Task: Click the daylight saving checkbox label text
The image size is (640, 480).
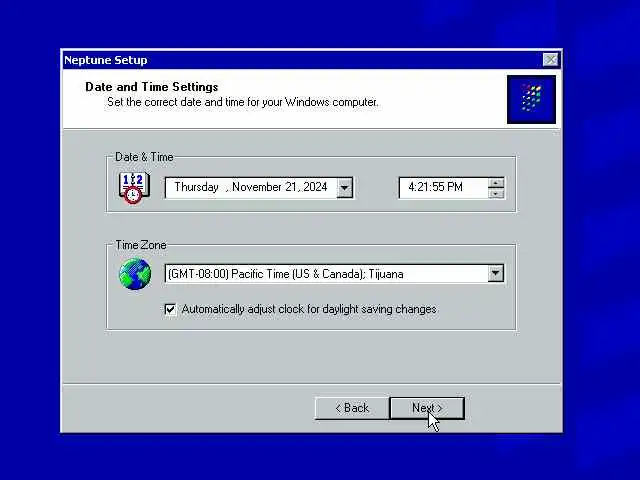Action: (x=309, y=309)
